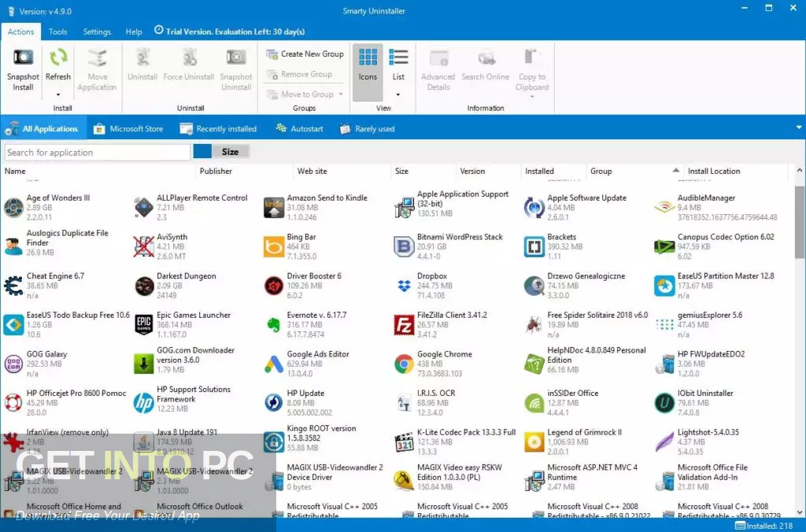Select the Lightshot-5.4.0.35 icon
Screen dimensions: 806x532
pyautogui.click(x=664, y=442)
